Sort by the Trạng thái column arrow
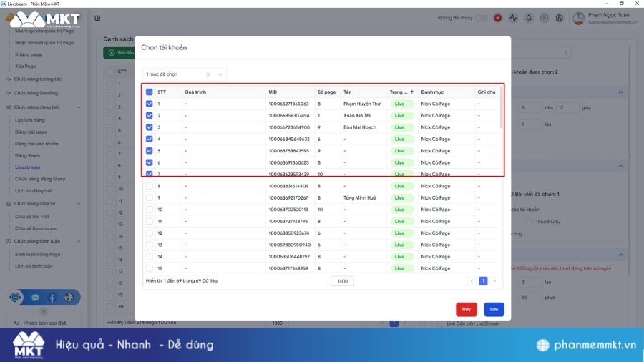Viewport: 644px width, 362px height. click(x=412, y=92)
